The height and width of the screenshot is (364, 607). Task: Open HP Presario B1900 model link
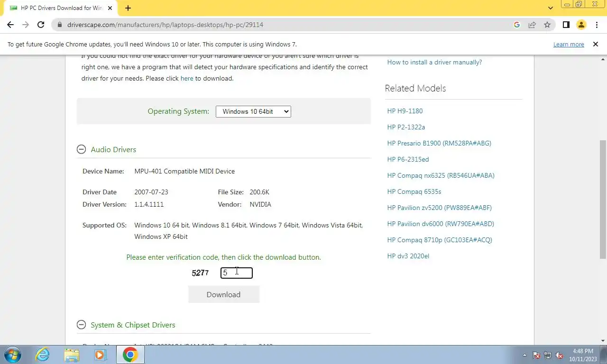coord(439,143)
